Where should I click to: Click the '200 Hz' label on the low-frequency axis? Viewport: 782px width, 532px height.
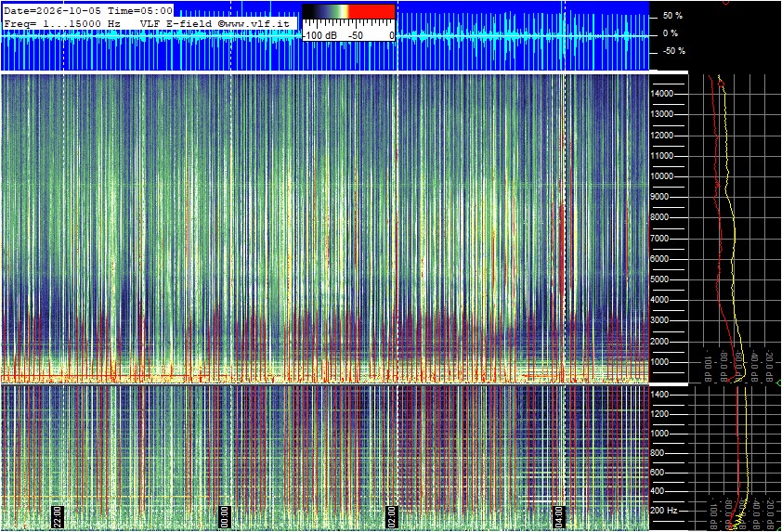click(664, 511)
